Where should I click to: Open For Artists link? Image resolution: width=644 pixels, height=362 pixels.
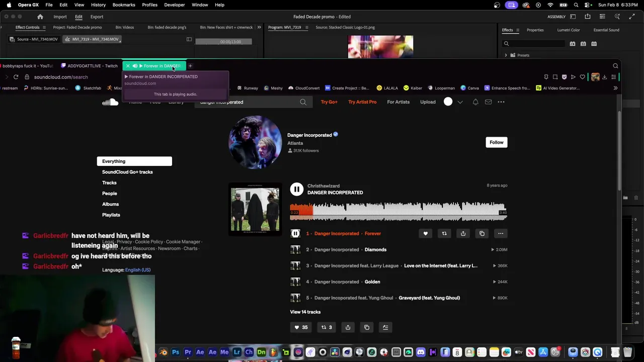pyautogui.click(x=398, y=102)
